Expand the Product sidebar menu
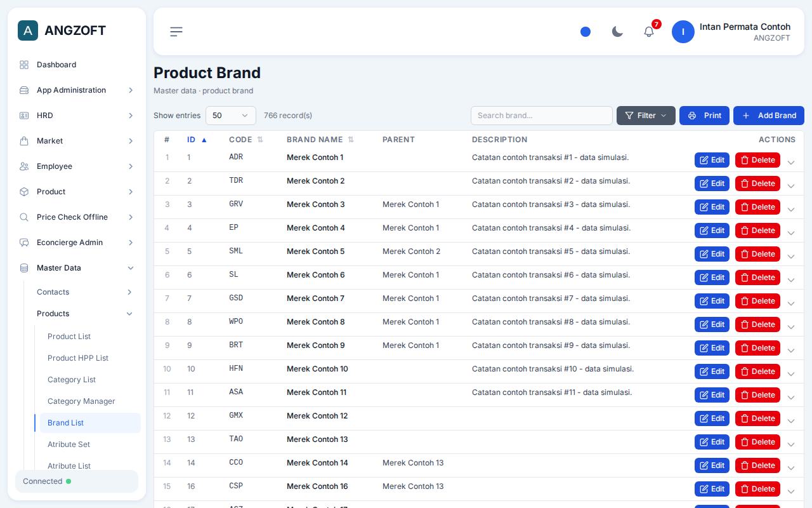The height and width of the screenshot is (508, 812). (77, 192)
